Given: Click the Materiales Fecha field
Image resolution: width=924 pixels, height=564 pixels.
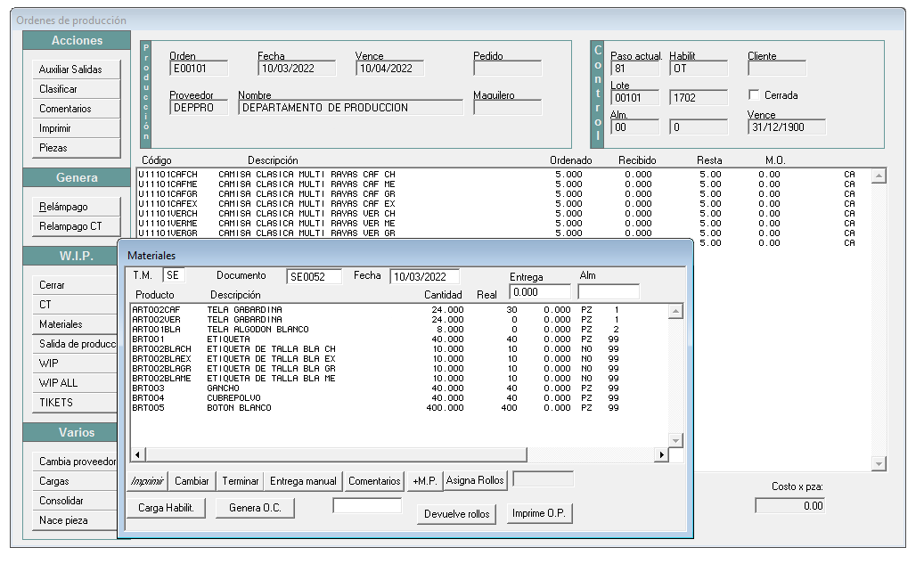Looking at the screenshot, I should click(424, 276).
